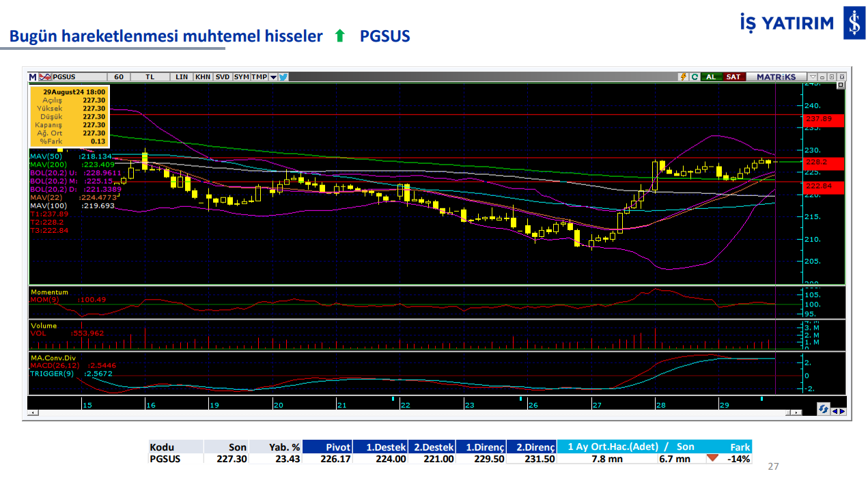Viewport: 868px width, 480px height.
Task: Click the blue left arrow navigation icon
Action: (x=835, y=411)
